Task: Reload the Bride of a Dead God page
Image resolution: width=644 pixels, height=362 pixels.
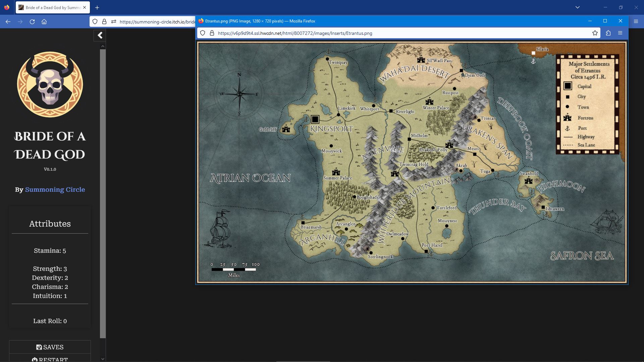Action: point(32,22)
